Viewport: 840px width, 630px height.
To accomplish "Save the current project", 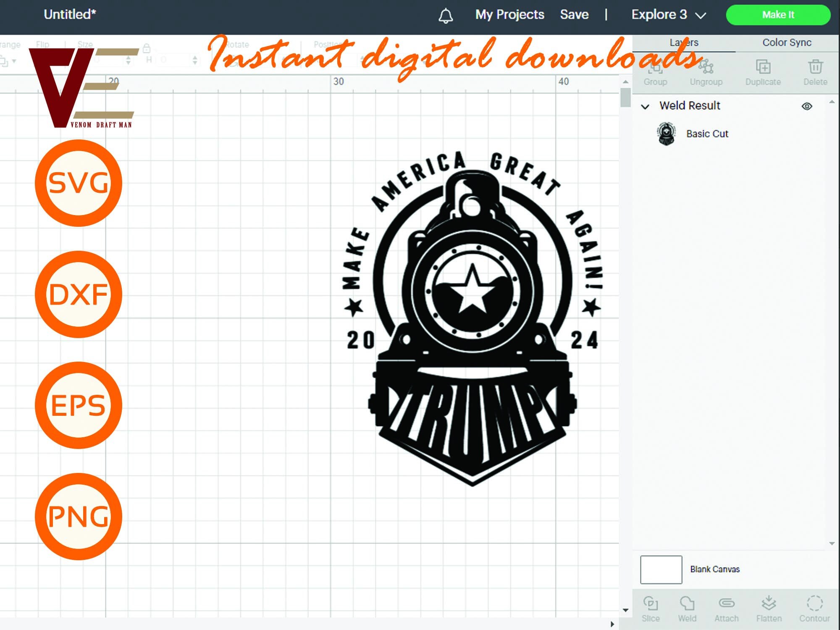I will 574,15.
